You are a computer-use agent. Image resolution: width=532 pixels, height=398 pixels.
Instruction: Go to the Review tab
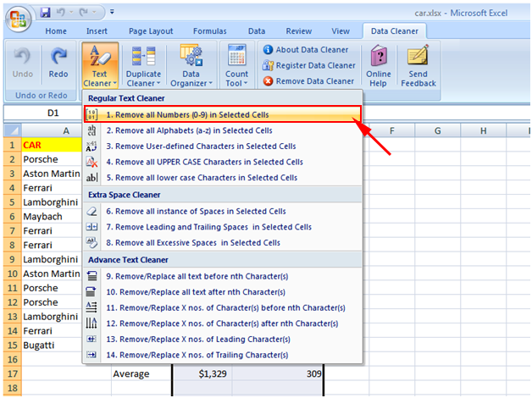point(298,31)
